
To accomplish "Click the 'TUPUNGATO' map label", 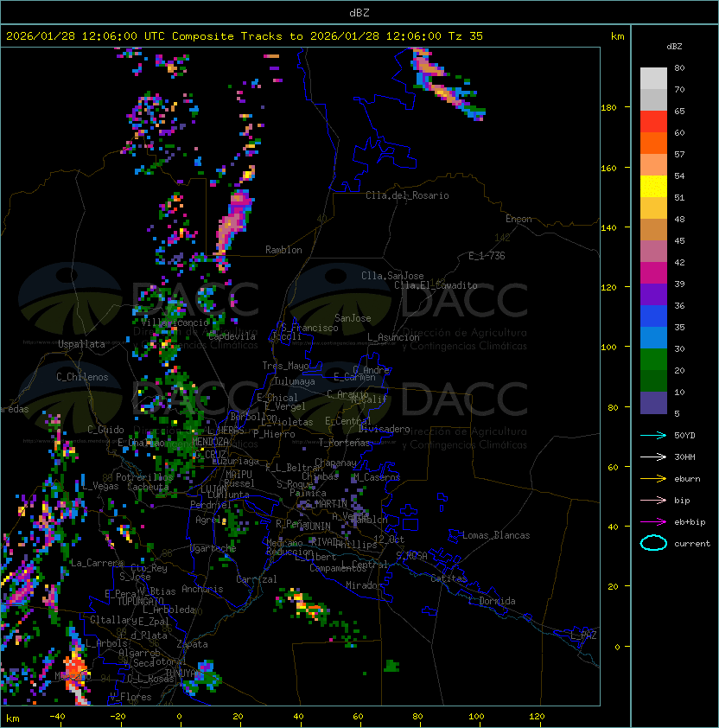I will 140,601.
